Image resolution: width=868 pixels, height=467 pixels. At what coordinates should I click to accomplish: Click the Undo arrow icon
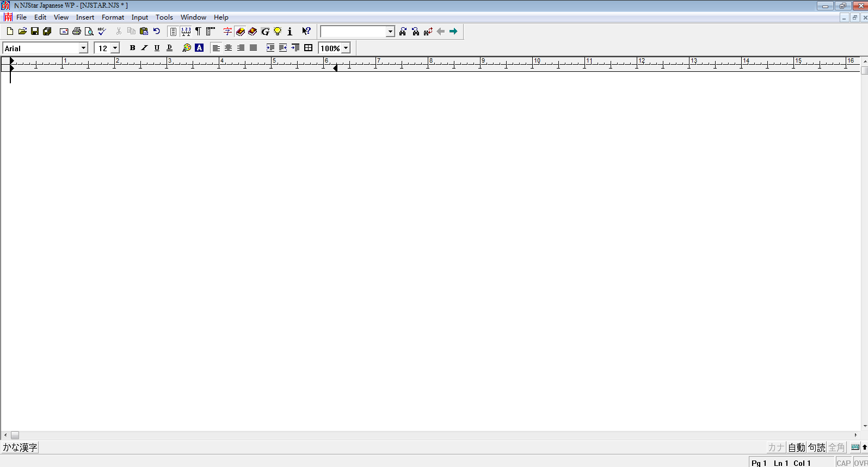click(157, 32)
